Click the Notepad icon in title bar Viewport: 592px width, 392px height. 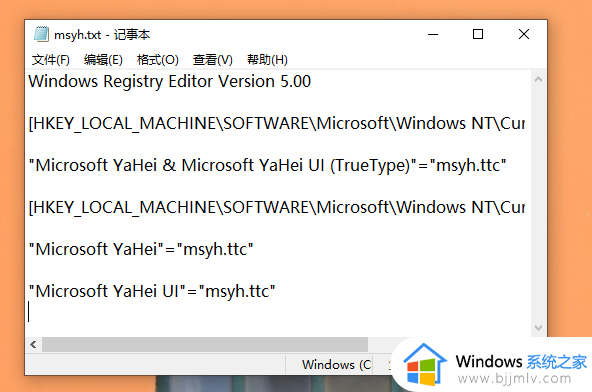point(41,34)
